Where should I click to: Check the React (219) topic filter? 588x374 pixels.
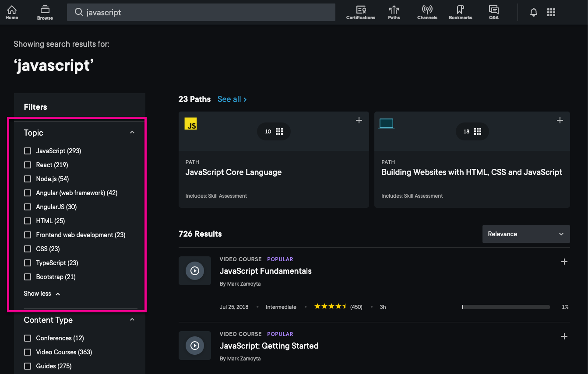click(x=28, y=165)
